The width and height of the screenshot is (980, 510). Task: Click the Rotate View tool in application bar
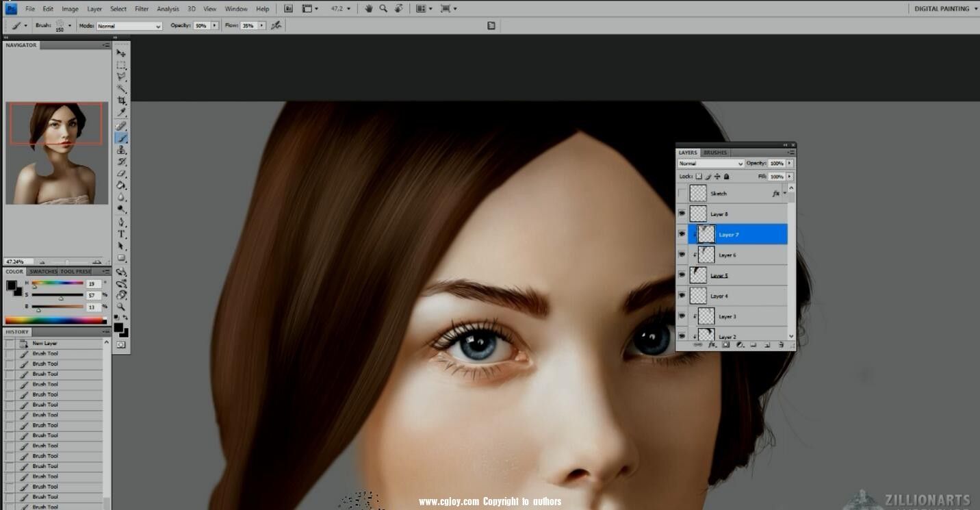coord(398,9)
